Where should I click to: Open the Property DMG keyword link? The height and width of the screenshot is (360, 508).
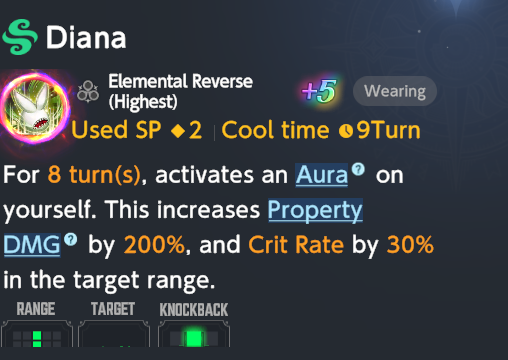[315, 210]
